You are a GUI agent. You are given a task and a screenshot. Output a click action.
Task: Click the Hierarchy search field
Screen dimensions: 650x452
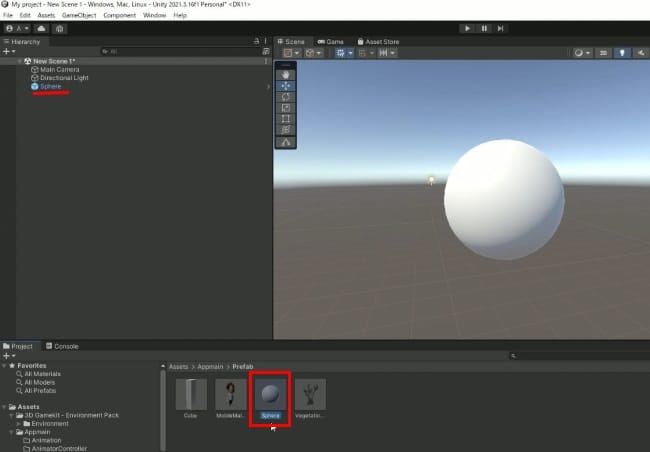[180, 51]
